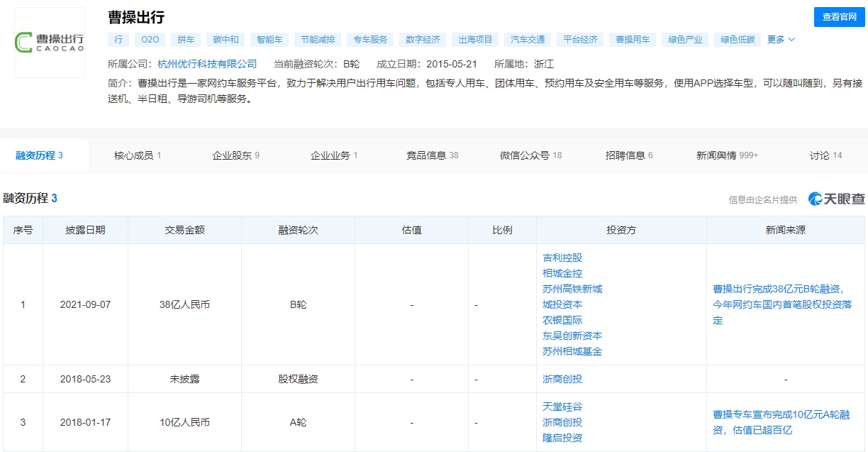
Task: Click investor 苏州高铁新城 link
Action: (x=572, y=289)
